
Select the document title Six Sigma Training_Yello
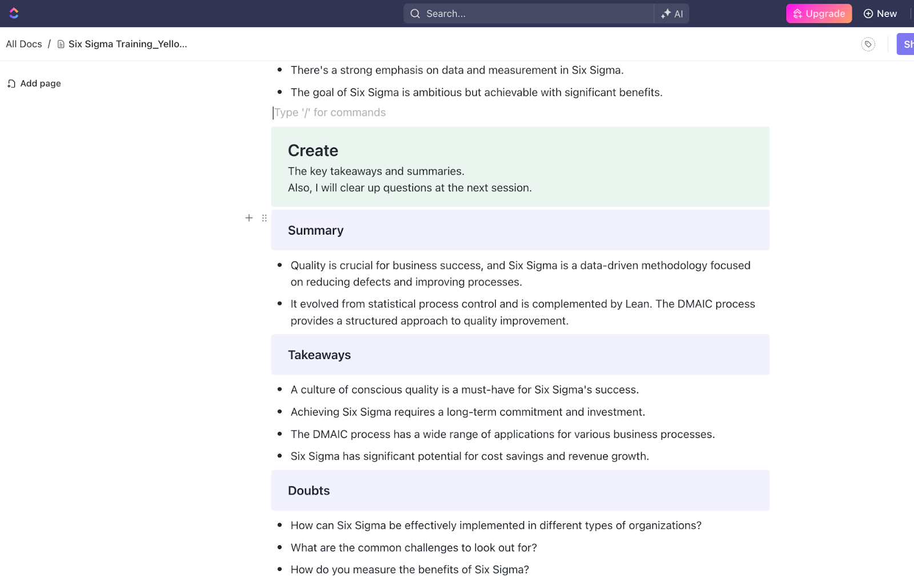[127, 43]
